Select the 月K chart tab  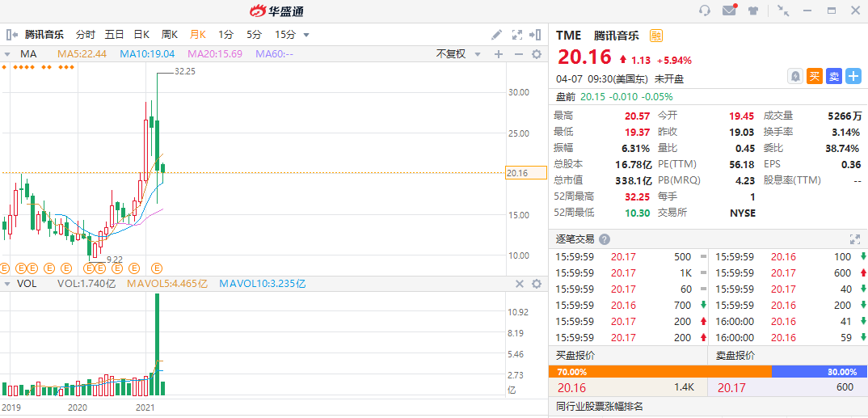tap(198, 34)
